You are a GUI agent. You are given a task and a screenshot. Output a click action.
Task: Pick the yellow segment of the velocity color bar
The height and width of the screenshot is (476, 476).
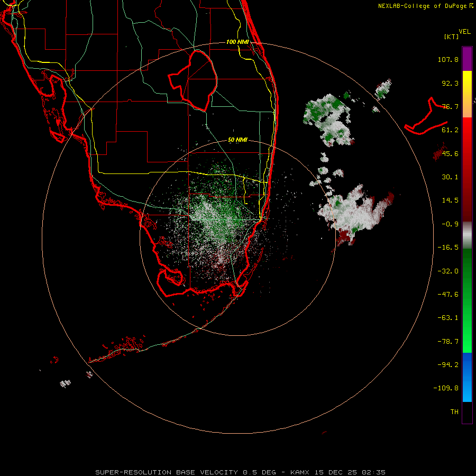click(467, 83)
